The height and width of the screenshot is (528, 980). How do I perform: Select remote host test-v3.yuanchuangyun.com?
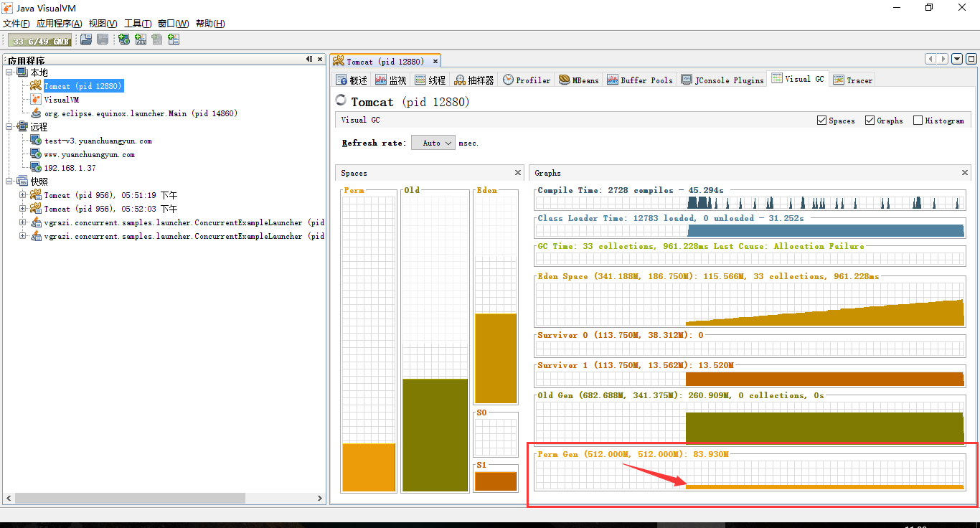click(98, 141)
